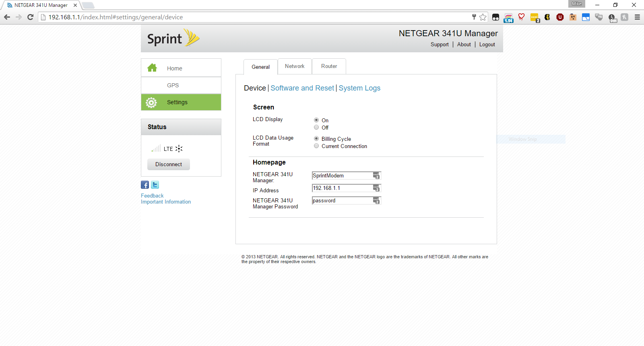Open a new browser tab

[88, 5]
